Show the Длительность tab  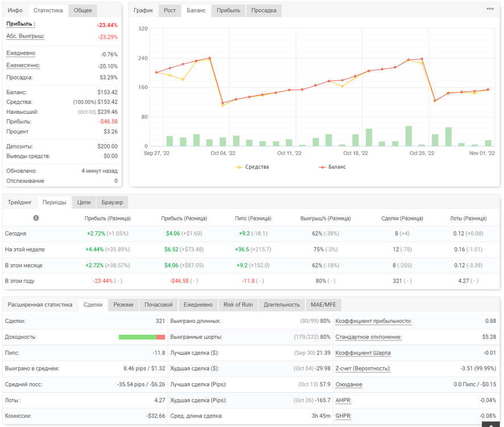(282, 305)
